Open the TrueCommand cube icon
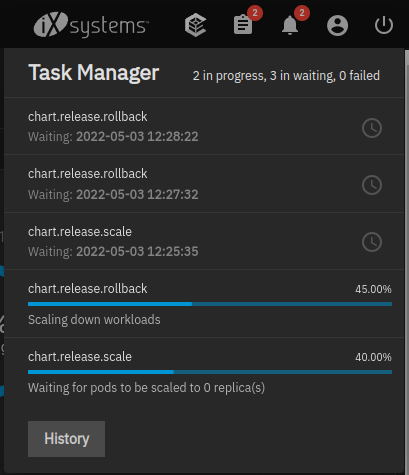 (196, 25)
